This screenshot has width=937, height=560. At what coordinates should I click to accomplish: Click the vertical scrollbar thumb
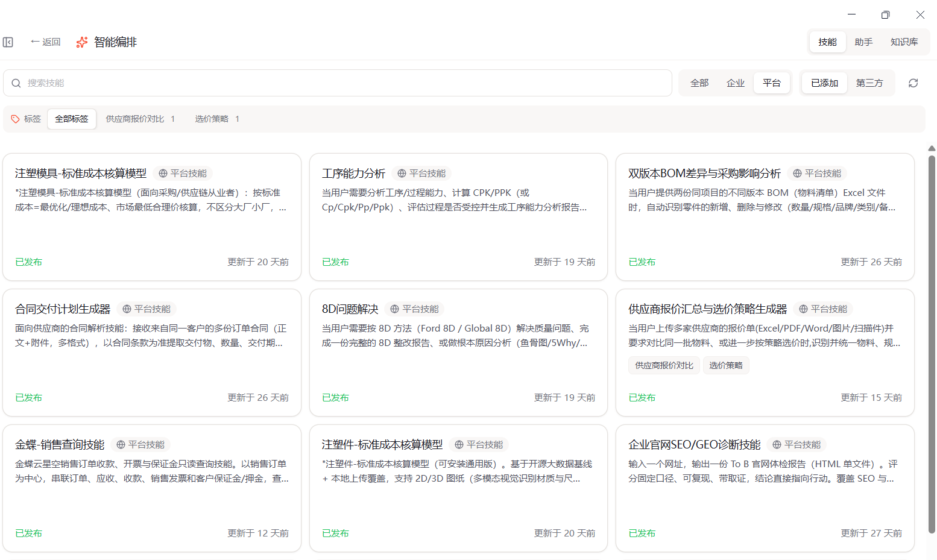point(932,344)
